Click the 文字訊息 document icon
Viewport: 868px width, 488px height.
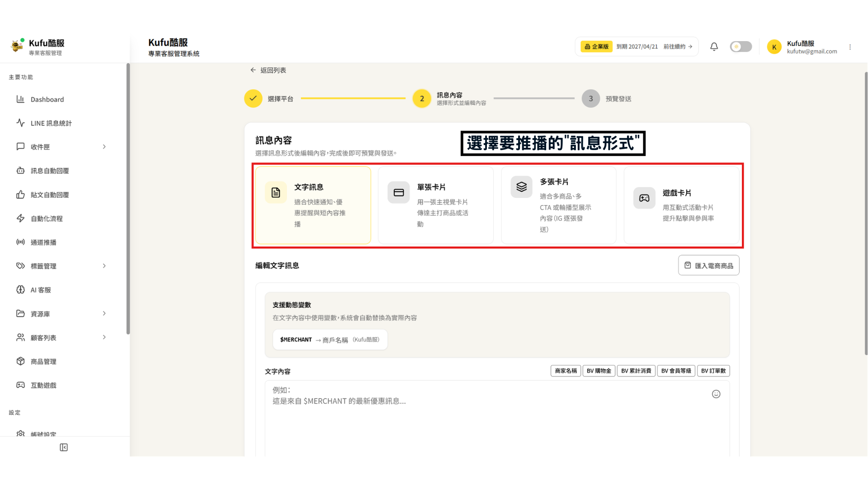pos(276,192)
